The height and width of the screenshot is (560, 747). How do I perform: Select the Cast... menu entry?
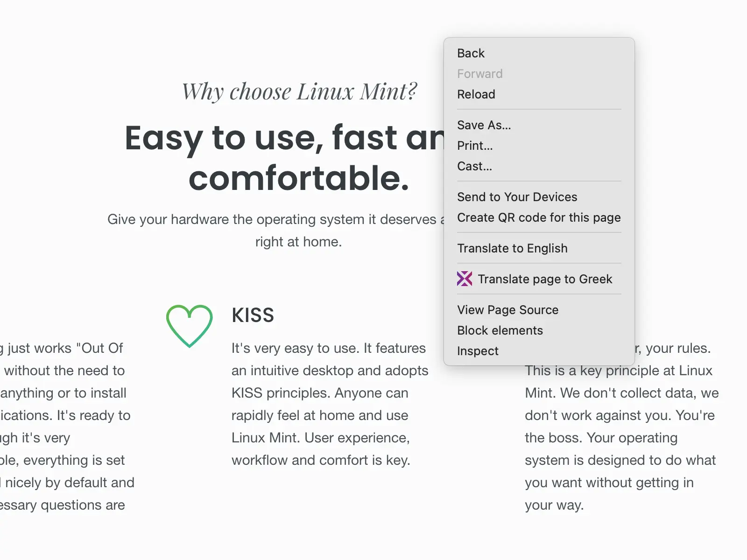[x=474, y=166]
